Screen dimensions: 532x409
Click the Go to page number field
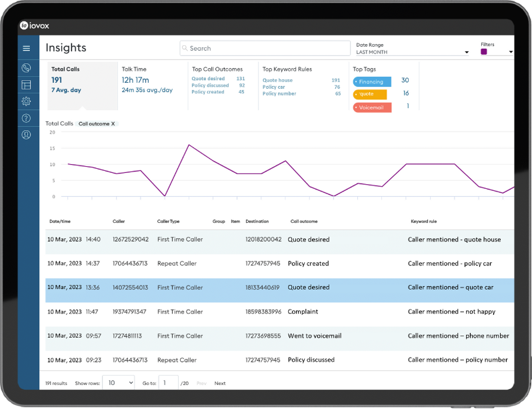tap(169, 383)
